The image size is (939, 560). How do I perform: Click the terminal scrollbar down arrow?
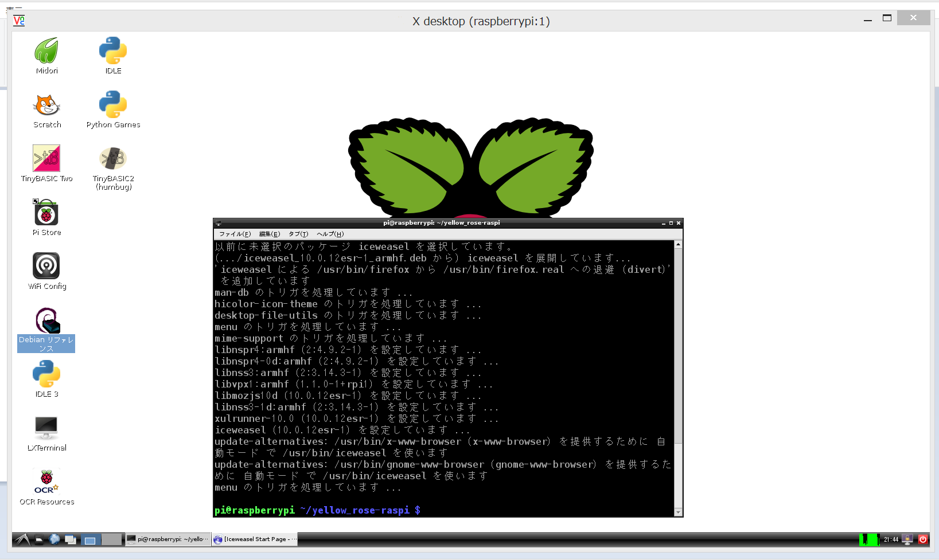pyautogui.click(x=678, y=512)
